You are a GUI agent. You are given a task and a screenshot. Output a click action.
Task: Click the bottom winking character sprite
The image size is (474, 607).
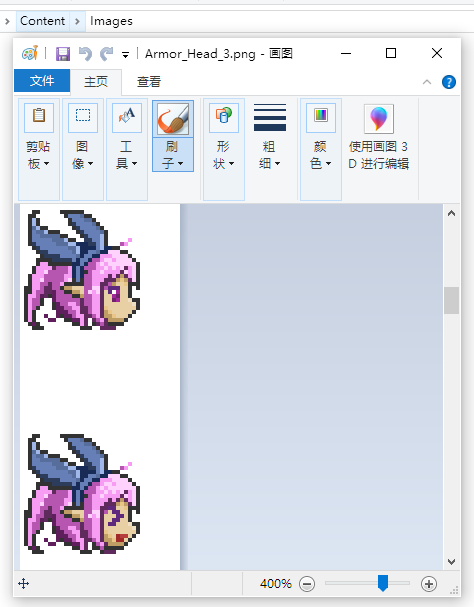point(82,494)
